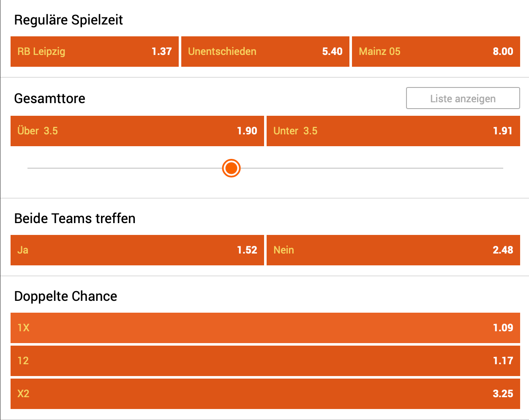Click the orange Gesamttore slider handle
The height and width of the screenshot is (420, 529).
click(x=232, y=168)
